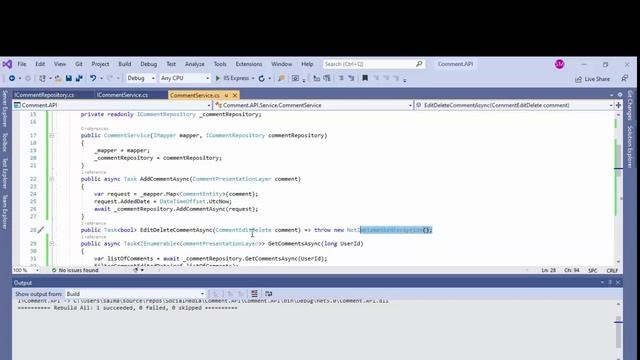Close the CommentService.cs tab
The height and width of the screenshot is (360, 640).
coord(235,96)
